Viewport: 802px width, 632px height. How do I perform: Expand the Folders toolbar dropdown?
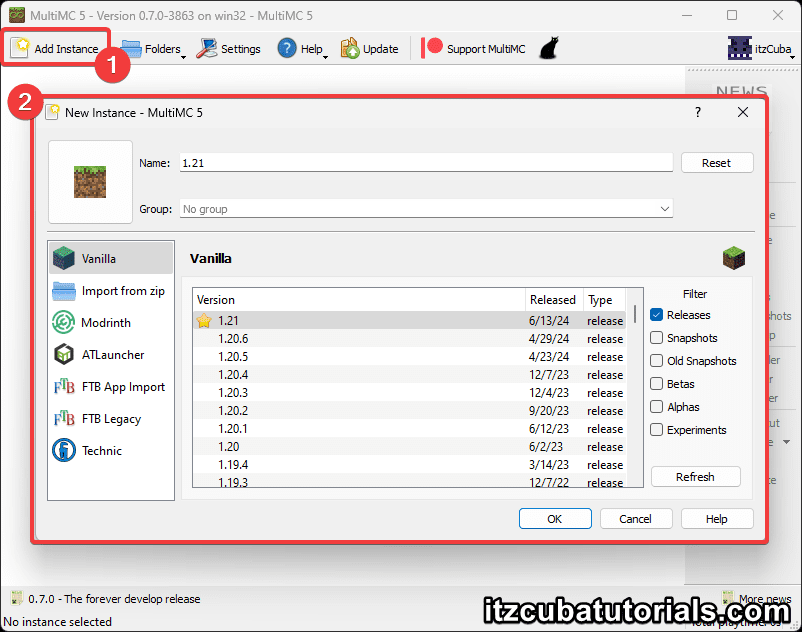(x=154, y=49)
